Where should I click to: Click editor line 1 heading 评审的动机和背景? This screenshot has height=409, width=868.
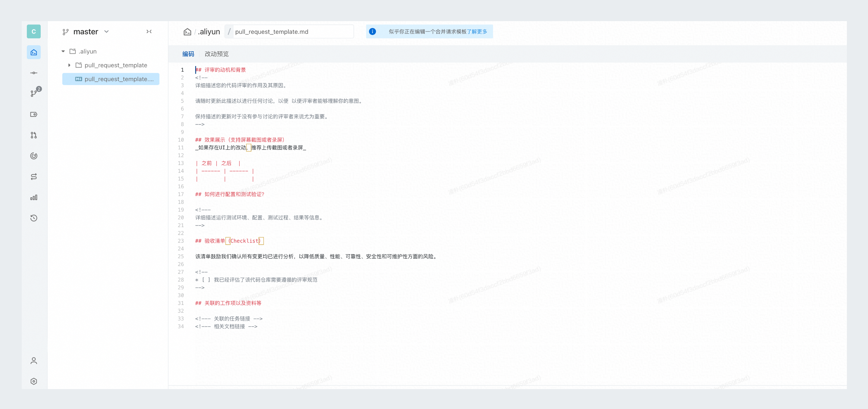(x=221, y=70)
